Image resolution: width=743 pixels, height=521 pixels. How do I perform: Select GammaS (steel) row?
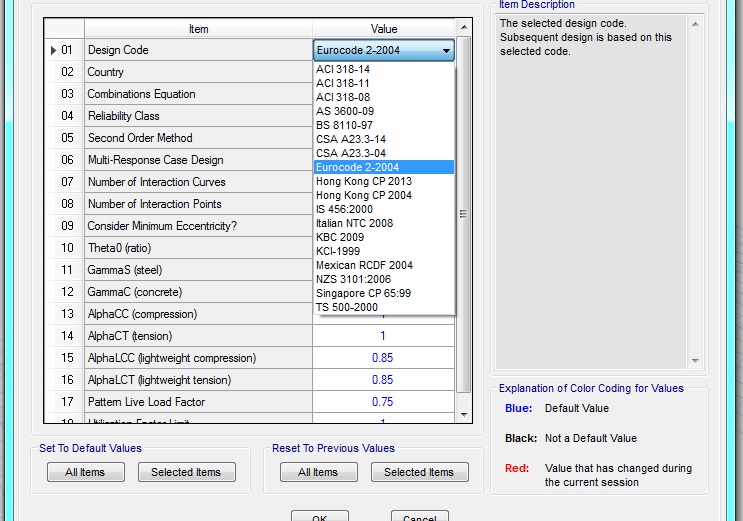click(x=199, y=270)
